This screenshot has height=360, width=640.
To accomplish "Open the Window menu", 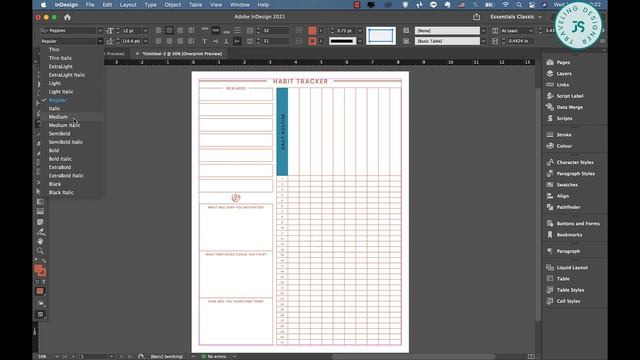I will pyautogui.click(x=240, y=5).
